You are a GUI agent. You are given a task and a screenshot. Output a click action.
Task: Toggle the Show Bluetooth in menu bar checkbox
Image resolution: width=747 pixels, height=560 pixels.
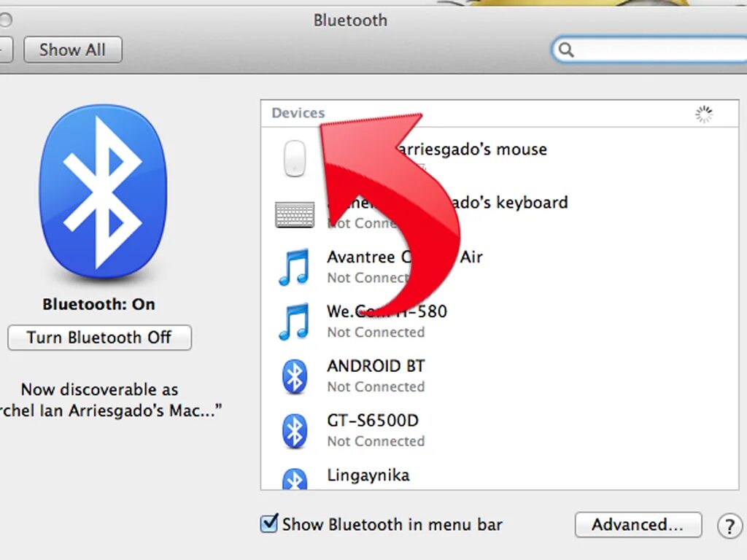pyautogui.click(x=270, y=524)
